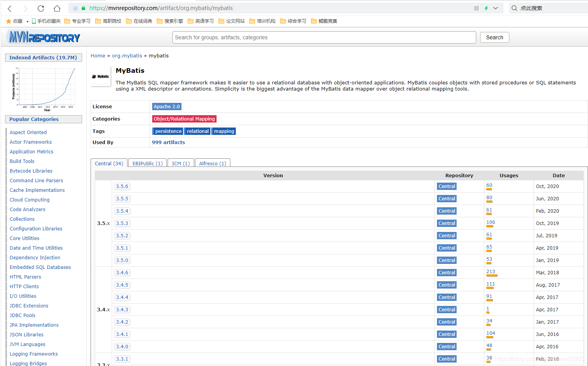Open the Apache 2.0 license badge

[x=167, y=107]
